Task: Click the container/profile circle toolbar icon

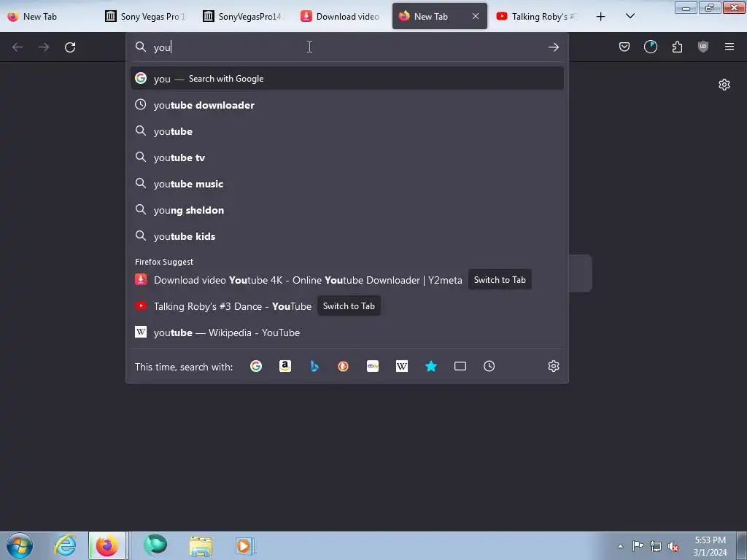Action: [x=650, y=47]
